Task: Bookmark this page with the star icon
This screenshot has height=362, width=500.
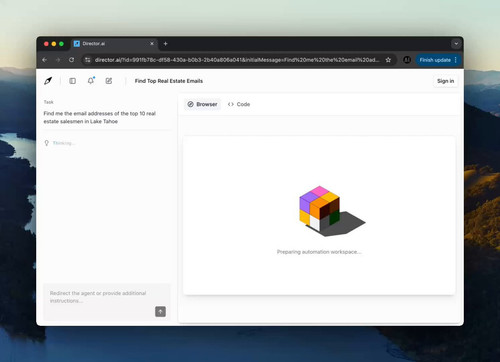Action: coord(388,60)
